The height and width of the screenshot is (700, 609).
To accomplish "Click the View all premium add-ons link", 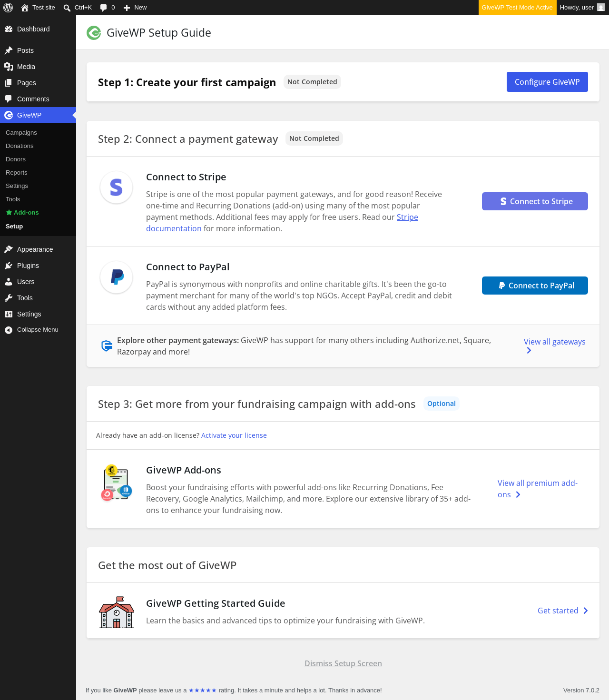I will click(538, 489).
